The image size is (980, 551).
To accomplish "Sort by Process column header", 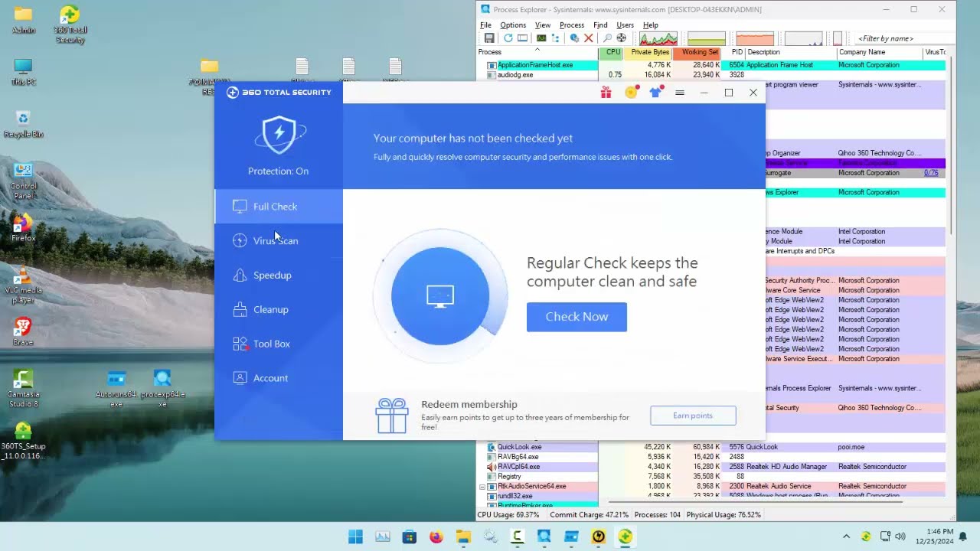I will click(537, 52).
